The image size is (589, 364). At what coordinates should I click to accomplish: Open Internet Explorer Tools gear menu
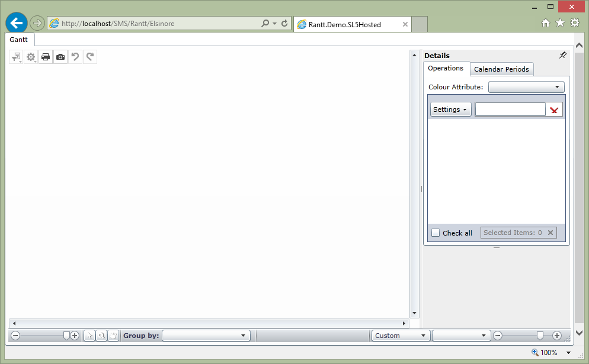point(575,23)
